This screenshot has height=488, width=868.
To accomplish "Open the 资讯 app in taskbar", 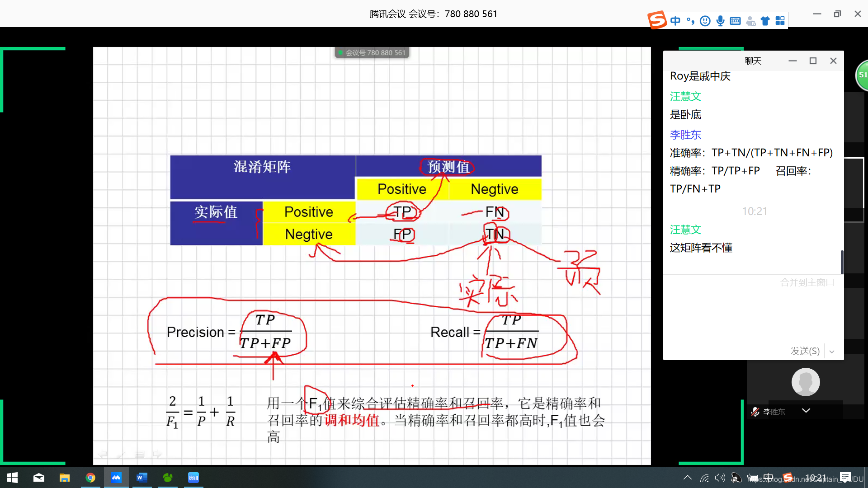I will coord(193,478).
